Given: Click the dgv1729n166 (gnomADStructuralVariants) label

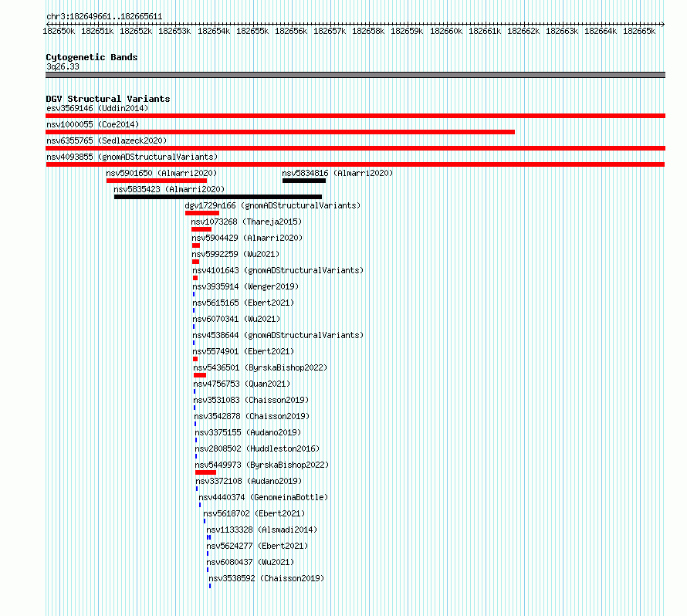Looking at the screenshot, I should 272,205.
